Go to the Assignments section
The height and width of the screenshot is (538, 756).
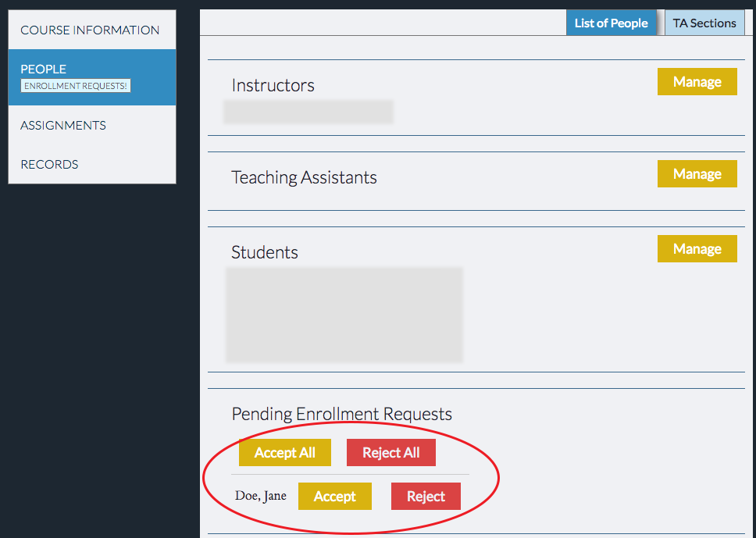point(63,125)
